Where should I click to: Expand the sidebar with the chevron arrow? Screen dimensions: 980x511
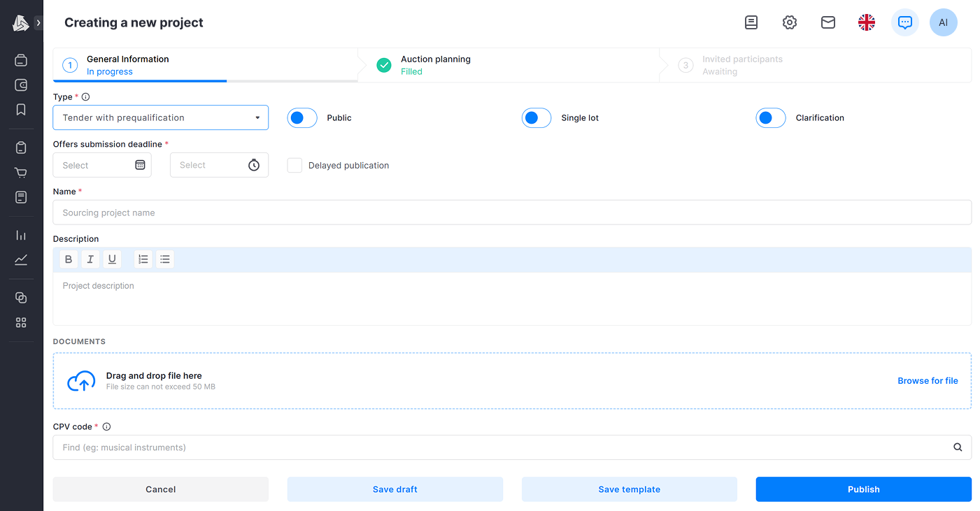38,23
